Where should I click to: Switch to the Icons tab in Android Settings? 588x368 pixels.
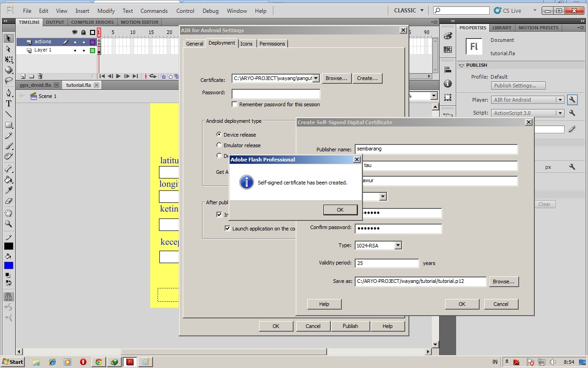(x=247, y=43)
